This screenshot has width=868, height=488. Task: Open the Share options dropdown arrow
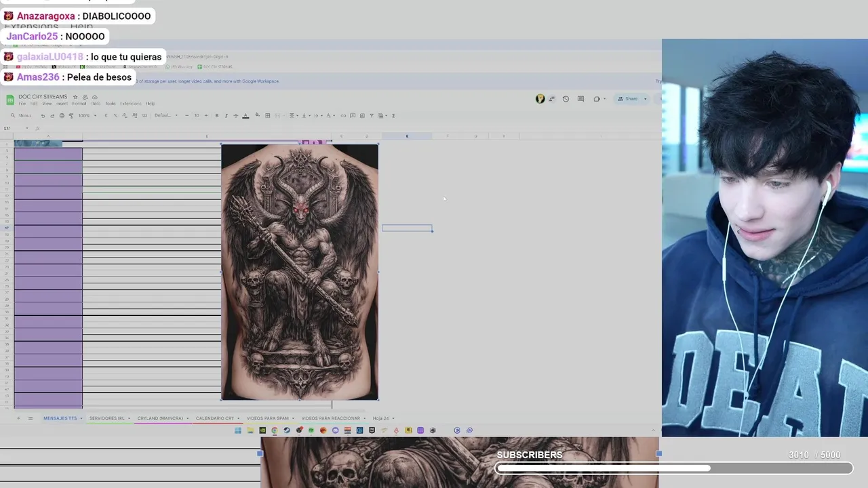(645, 99)
